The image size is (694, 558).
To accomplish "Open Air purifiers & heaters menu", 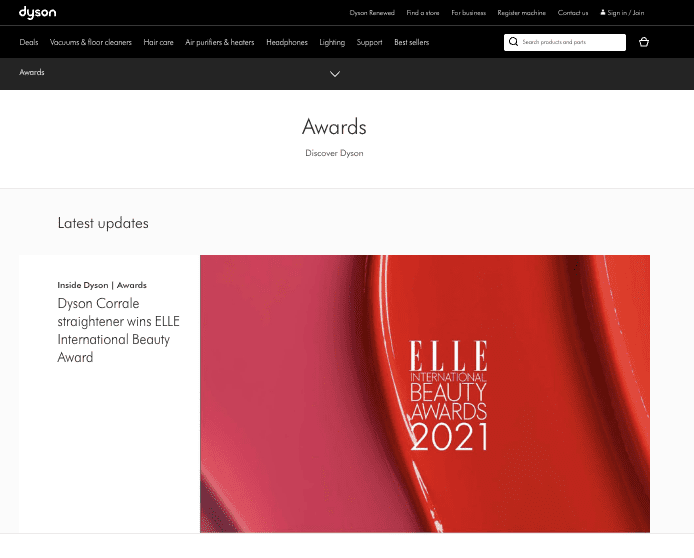I will pos(220,42).
